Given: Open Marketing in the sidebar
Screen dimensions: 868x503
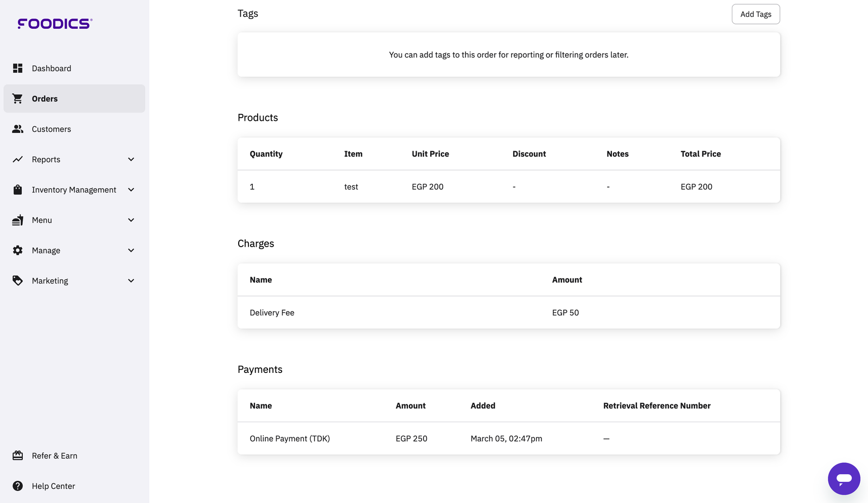Looking at the screenshot, I should point(74,281).
